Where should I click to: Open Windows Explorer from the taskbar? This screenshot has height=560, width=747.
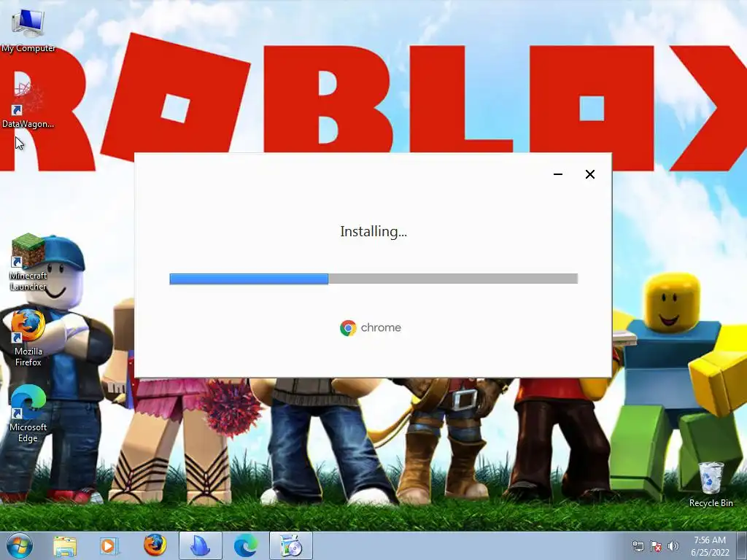pyautogui.click(x=65, y=546)
